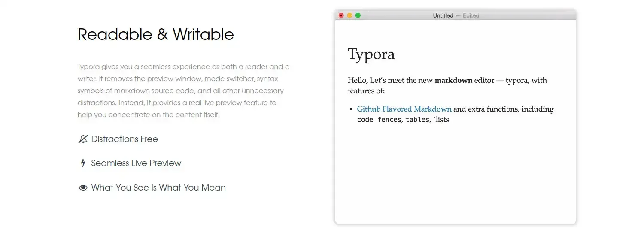
Task: Click the Seamless Live Preview lightning icon
Action: [x=83, y=163]
